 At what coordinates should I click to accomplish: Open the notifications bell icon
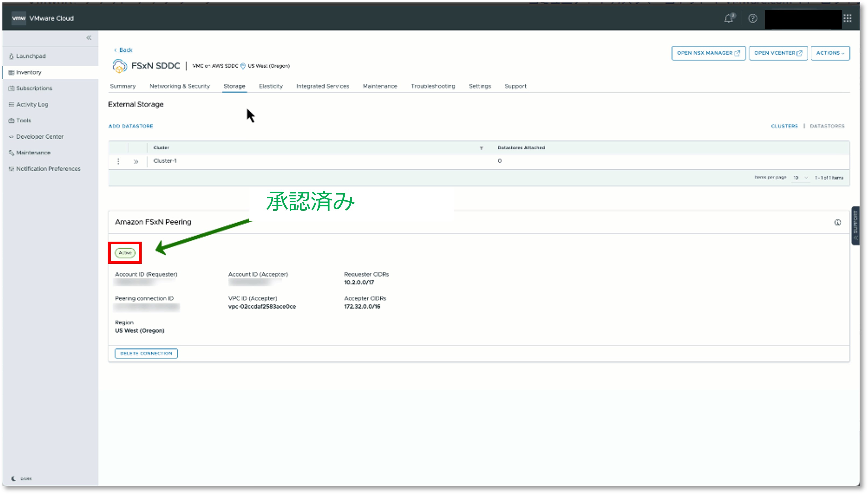tap(729, 18)
